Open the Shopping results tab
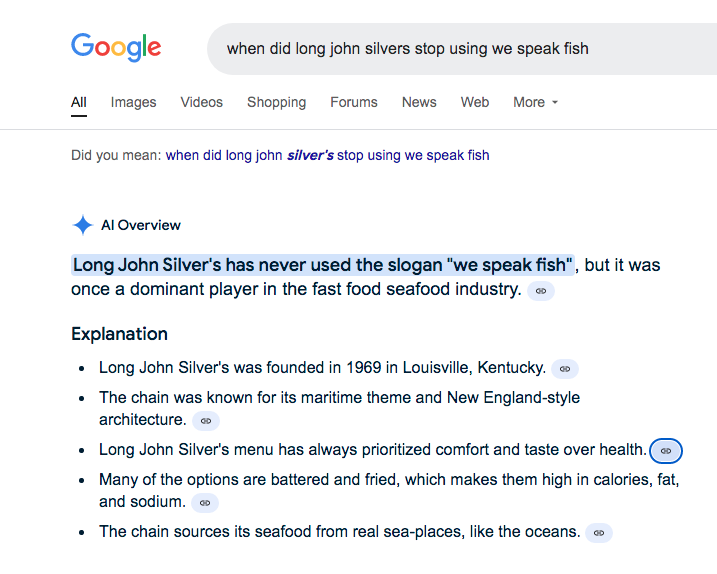 (277, 102)
